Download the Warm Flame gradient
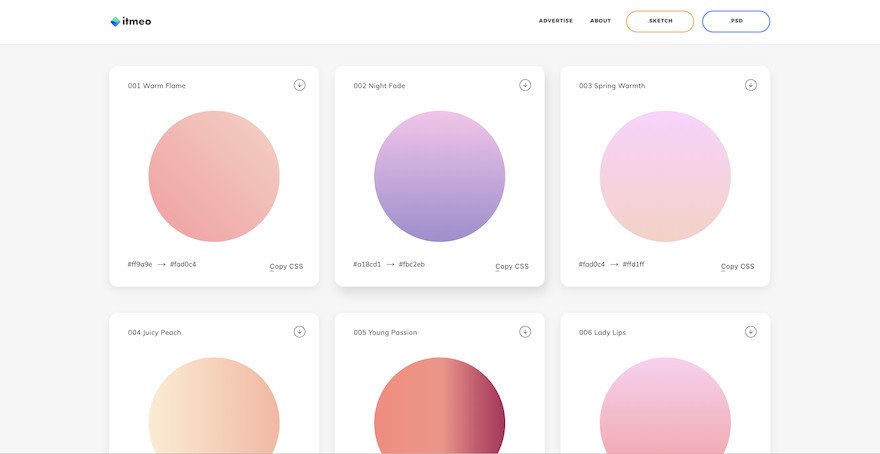This screenshot has width=880, height=454. [299, 85]
